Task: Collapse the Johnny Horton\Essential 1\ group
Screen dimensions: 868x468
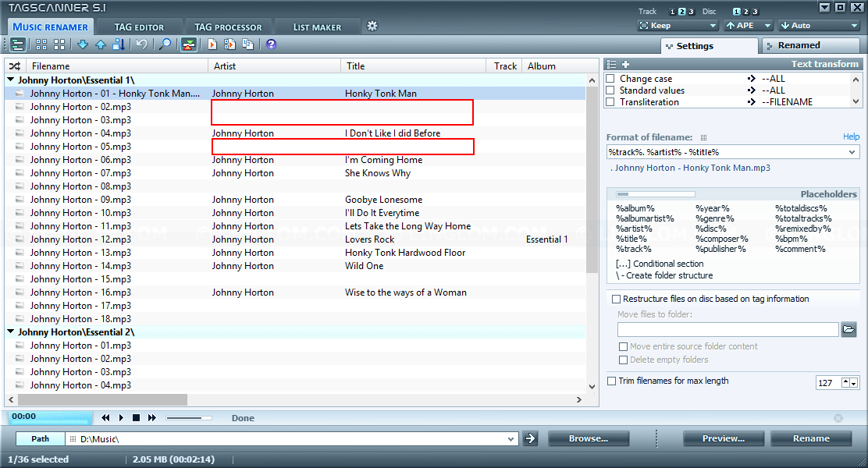Action: [10, 80]
